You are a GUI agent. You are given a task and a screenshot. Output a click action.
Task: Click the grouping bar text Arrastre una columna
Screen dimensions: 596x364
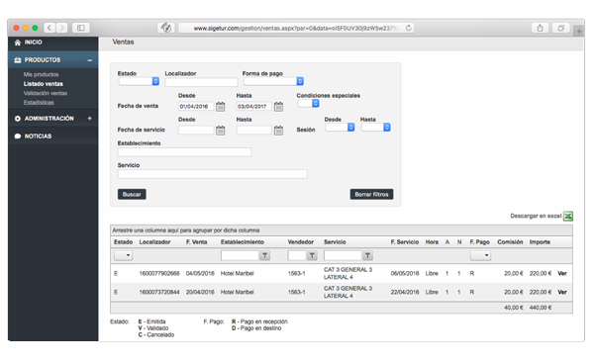point(186,230)
